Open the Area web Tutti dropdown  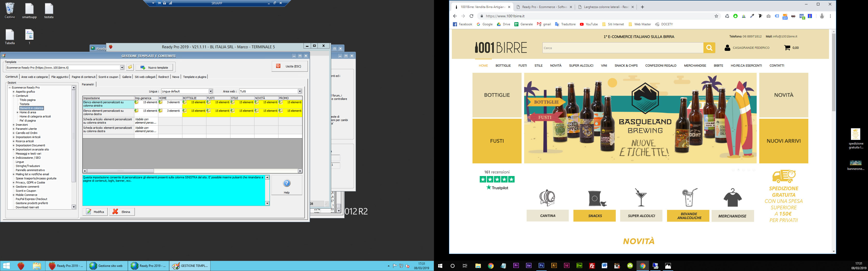pos(300,91)
